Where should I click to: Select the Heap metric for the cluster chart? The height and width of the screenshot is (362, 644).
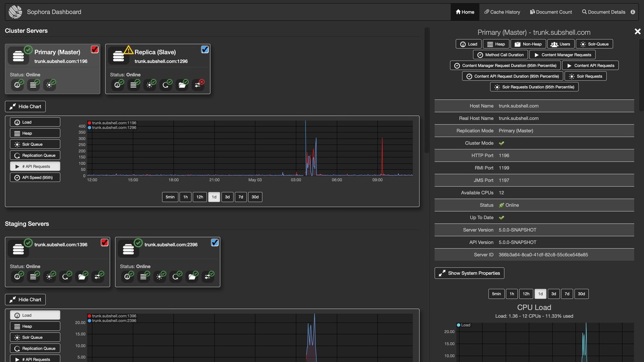tap(35, 133)
